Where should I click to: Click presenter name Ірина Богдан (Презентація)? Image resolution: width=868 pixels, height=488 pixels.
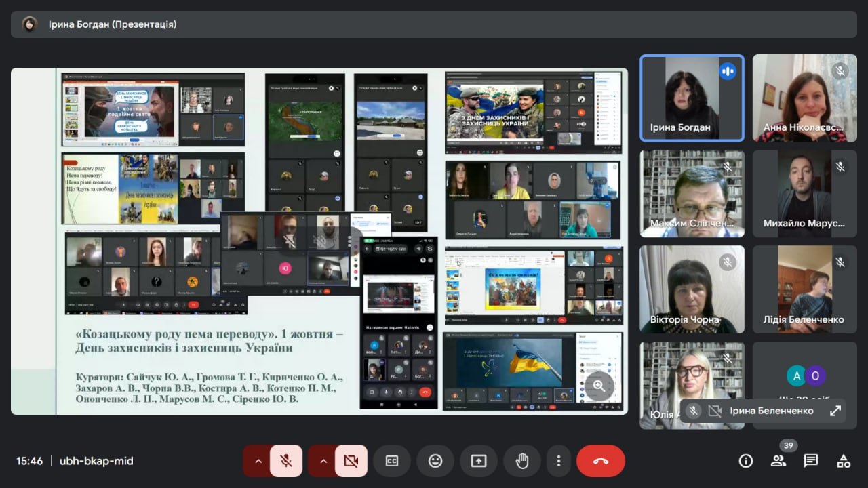point(113,24)
